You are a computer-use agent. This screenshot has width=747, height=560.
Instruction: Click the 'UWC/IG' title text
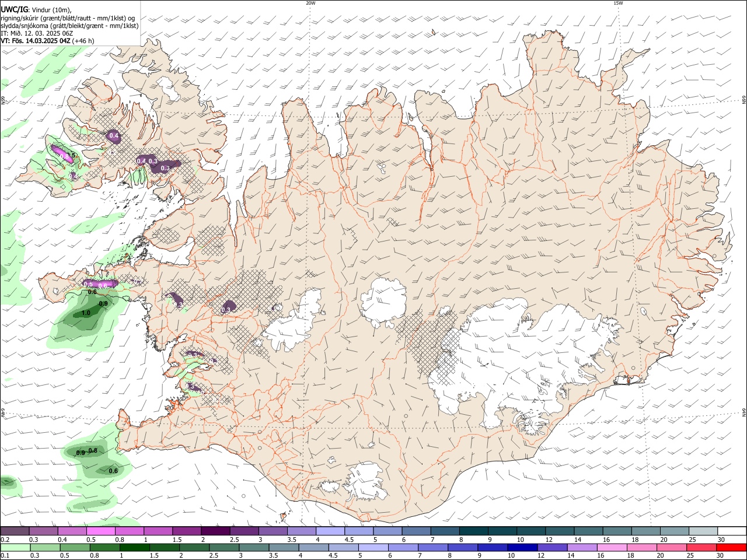point(15,9)
